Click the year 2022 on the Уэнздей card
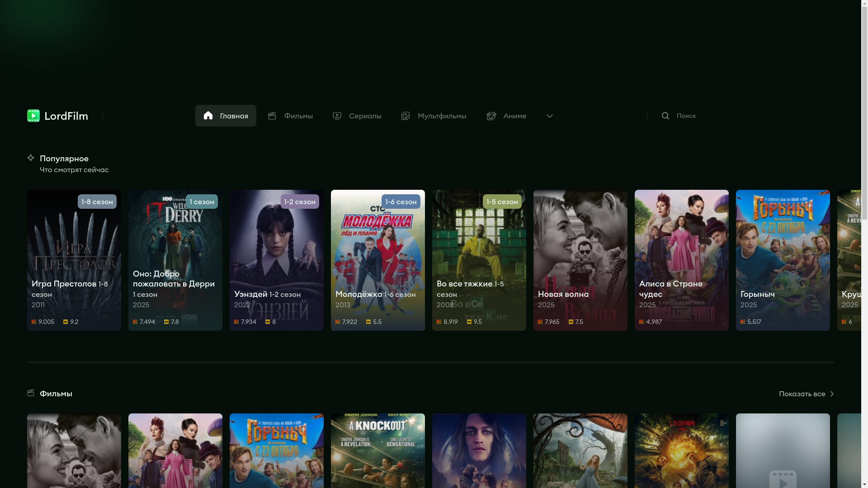The image size is (868, 488). coord(242,305)
